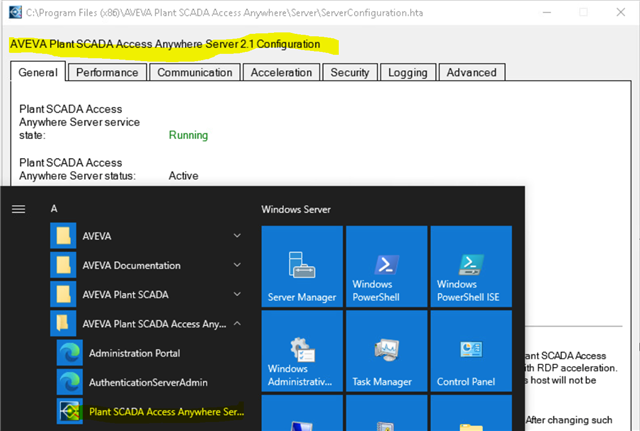Click the AVEVA Plant SCADA folder label

click(125, 295)
